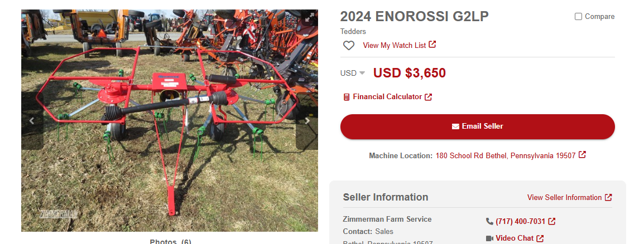Open the USD currency dropdown
644x244 pixels.
[352, 73]
